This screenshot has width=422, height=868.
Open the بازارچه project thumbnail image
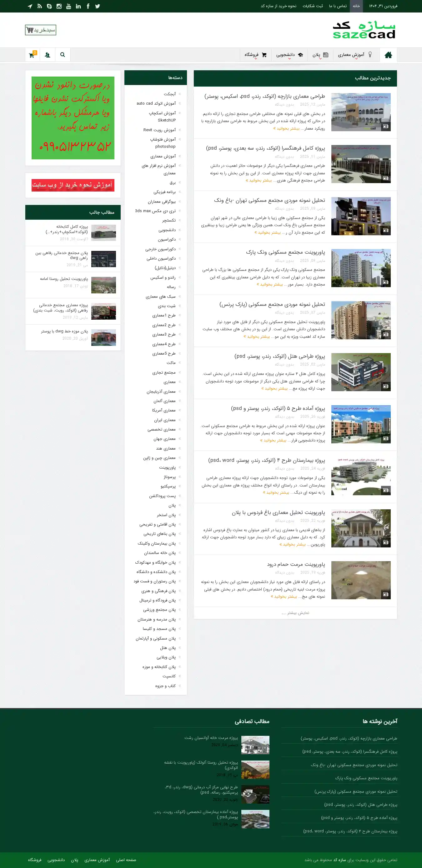coord(361,112)
